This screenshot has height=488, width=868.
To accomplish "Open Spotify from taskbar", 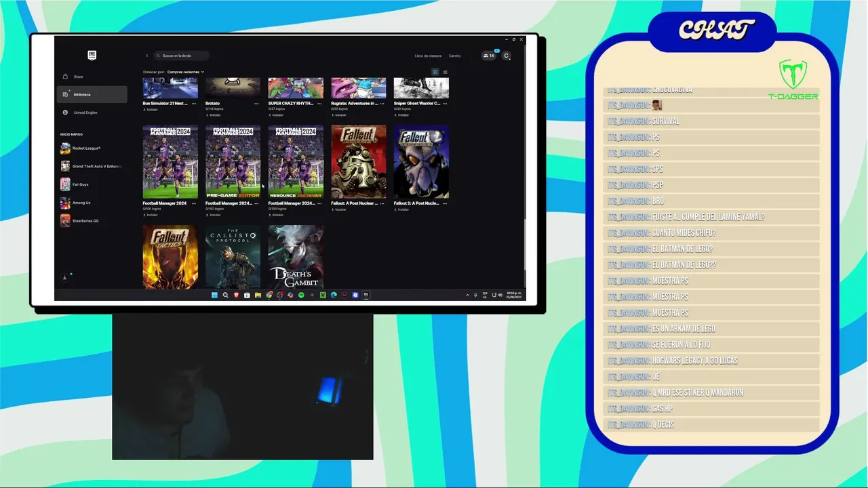I will tap(301, 295).
